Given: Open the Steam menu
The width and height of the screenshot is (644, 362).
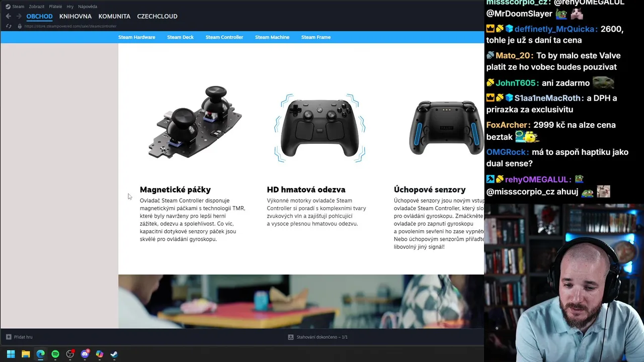Looking at the screenshot, I should (18, 7).
